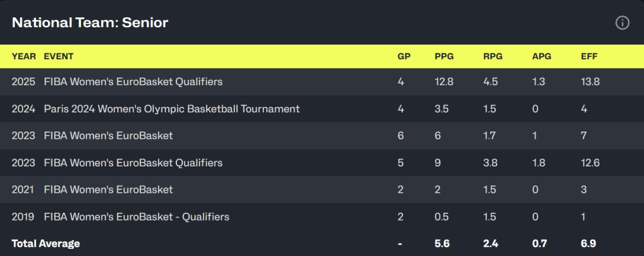The image size is (644, 256).
Task: Select the 2023 FIBA Women's EuroBasket row
Action: tap(322, 136)
